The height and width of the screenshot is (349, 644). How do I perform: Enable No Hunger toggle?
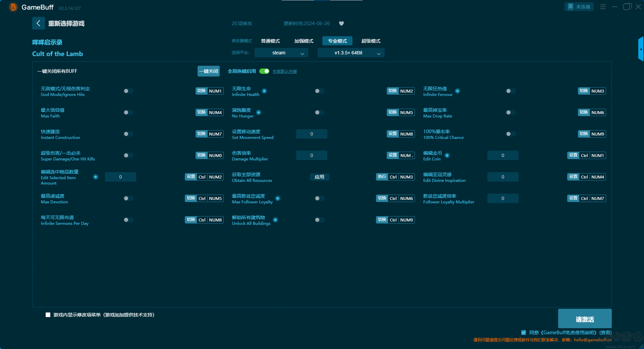(x=320, y=112)
